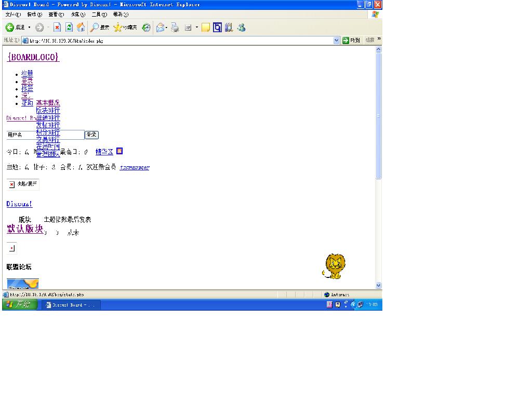Go to the Home page icon
The image size is (532, 399).
pyautogui.click(x=81, y=28)
